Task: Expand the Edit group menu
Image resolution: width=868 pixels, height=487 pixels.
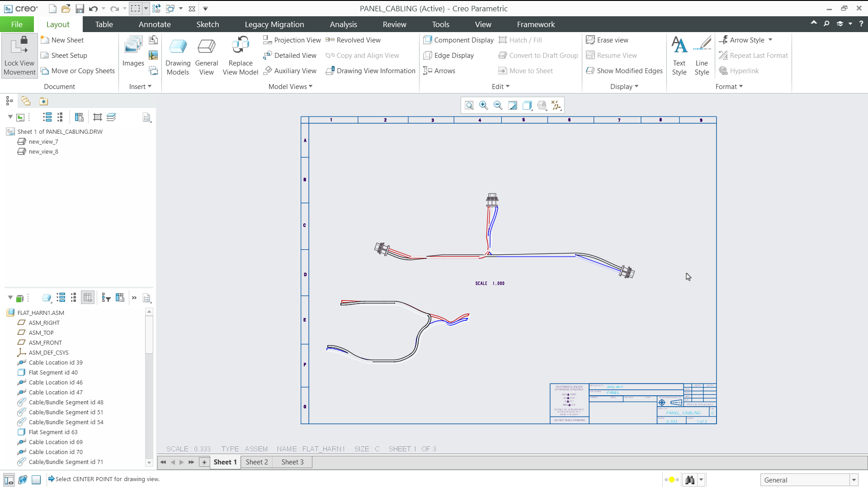Action: click(x=500, y=87)
